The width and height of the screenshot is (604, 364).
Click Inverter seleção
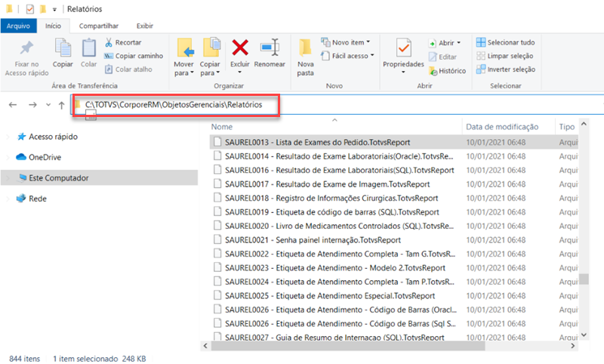tap(506, 69)
